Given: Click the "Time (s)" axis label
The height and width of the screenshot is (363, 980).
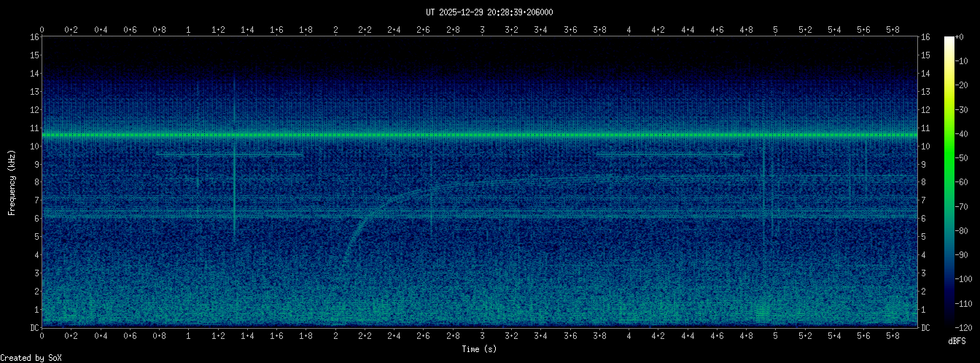Looking at the screenshot, I should click(479, 349).
